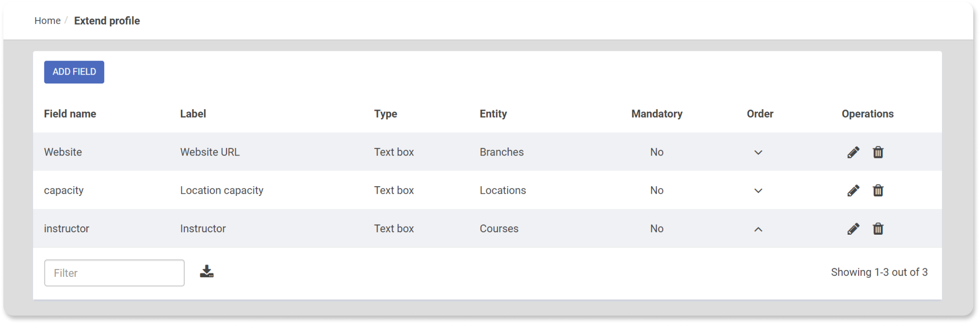Delete the capacity field with trash icon

pos(878,190)
